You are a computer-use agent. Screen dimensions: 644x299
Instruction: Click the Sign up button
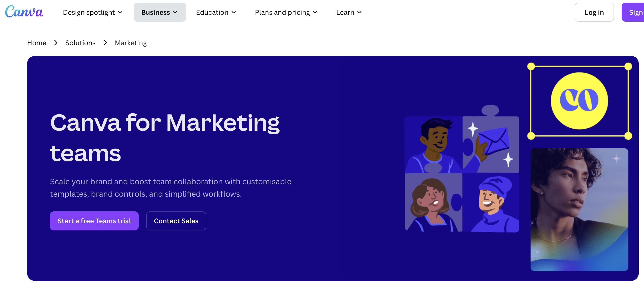(x=633, y=12)
